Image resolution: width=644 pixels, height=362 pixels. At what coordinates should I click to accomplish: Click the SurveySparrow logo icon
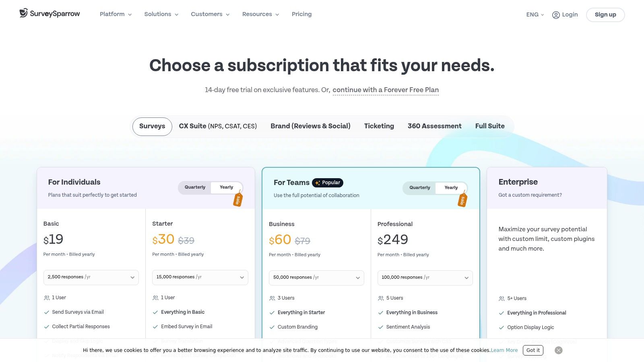(x=24, y=13)
